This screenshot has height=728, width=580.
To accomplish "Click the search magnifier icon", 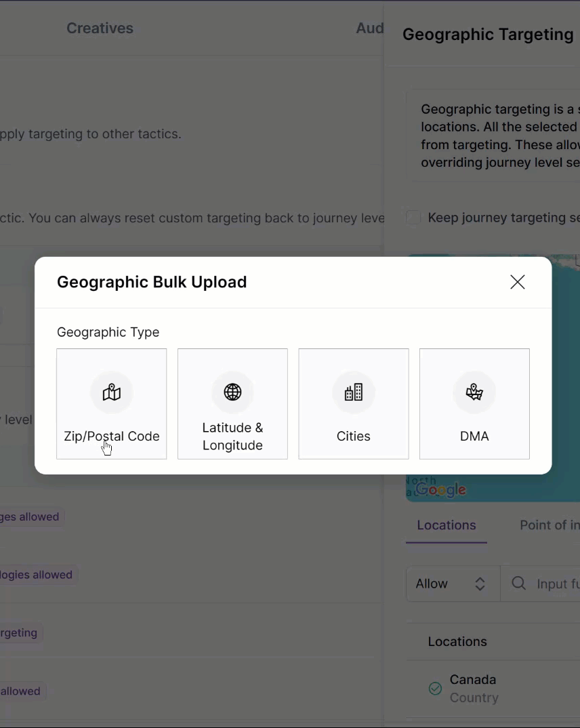I will 519,584.
